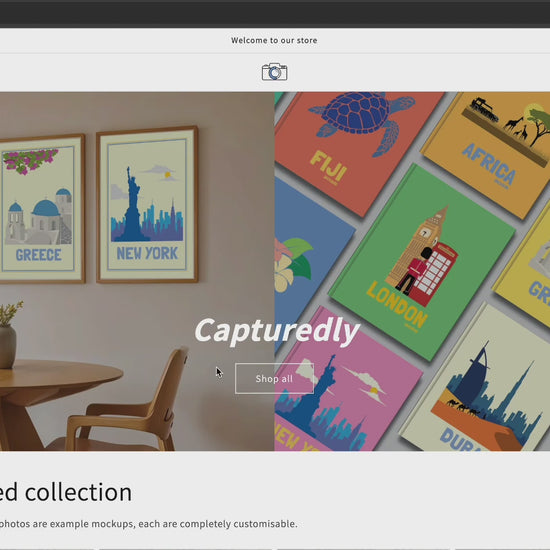Click the Capturedly banner heading
Image resolution: width=550 pixels, height=550 pixels.
click(277, 331)
